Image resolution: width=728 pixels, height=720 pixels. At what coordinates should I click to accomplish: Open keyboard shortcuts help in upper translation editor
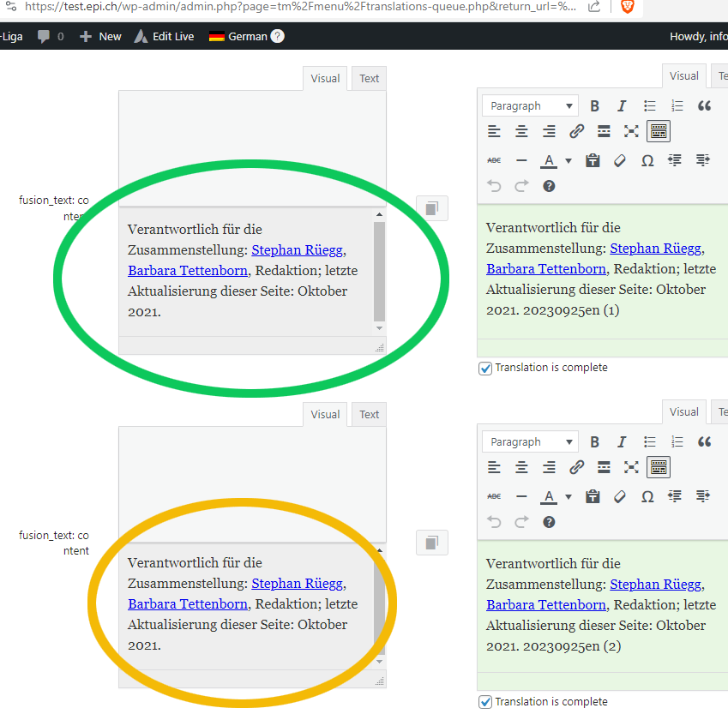coord(549,186)
